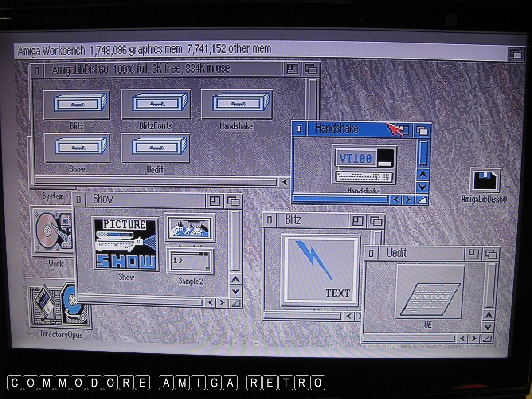
Task: Open the AmigaLibDisk60 floppy disk icon
Action: tap(485, 181)
